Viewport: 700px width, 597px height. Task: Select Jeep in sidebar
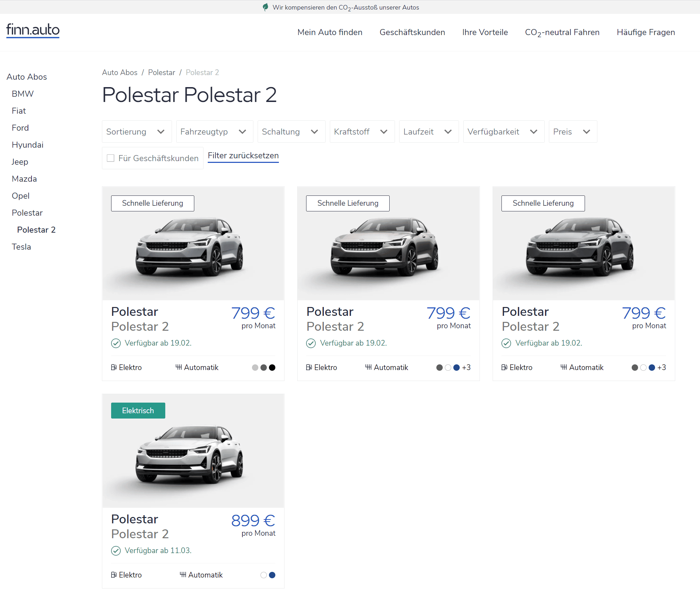[x=20, y=162]
